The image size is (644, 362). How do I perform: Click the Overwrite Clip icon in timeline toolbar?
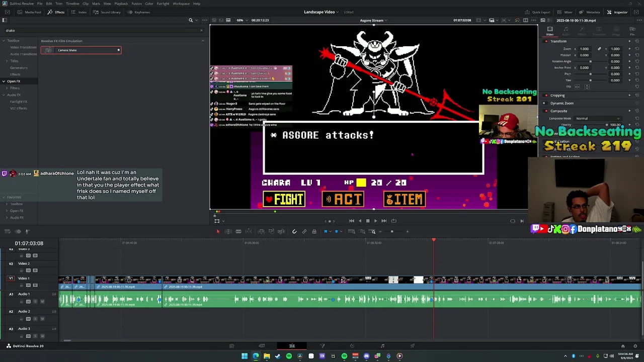(271, 231)
